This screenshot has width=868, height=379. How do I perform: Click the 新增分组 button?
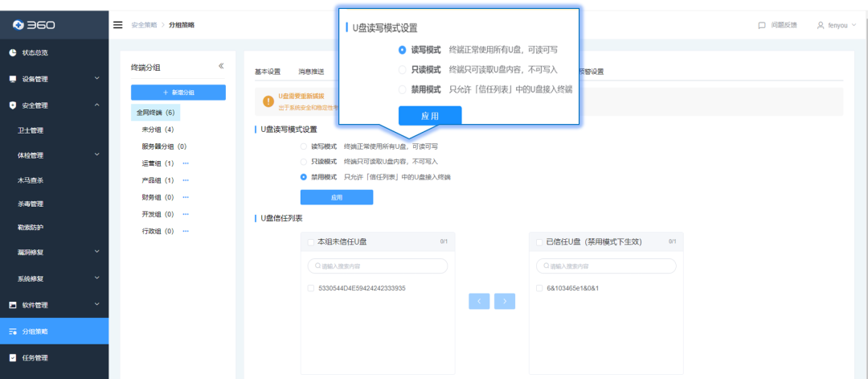tap(178, 93)
